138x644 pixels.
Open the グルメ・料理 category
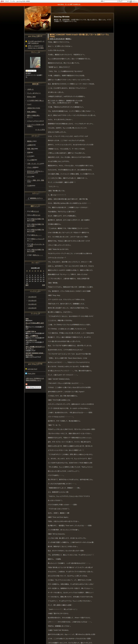coord(31,168)
